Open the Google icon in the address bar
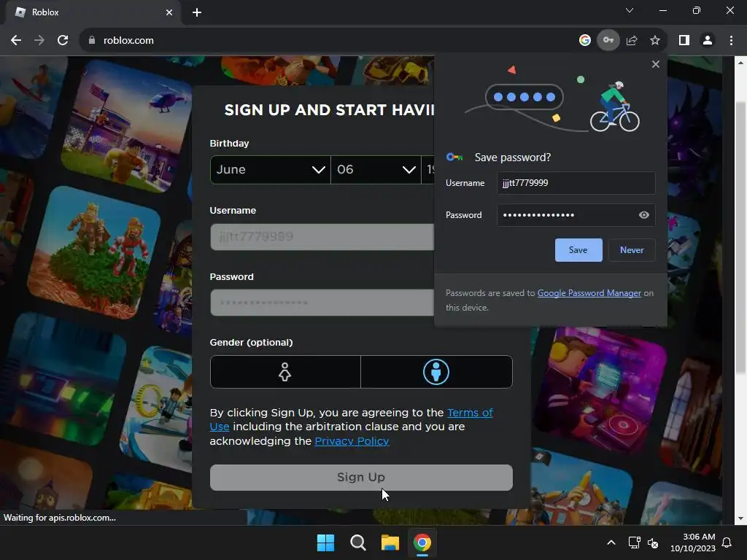The width and height of the screenshot is (747, 560). click(584, 41)
